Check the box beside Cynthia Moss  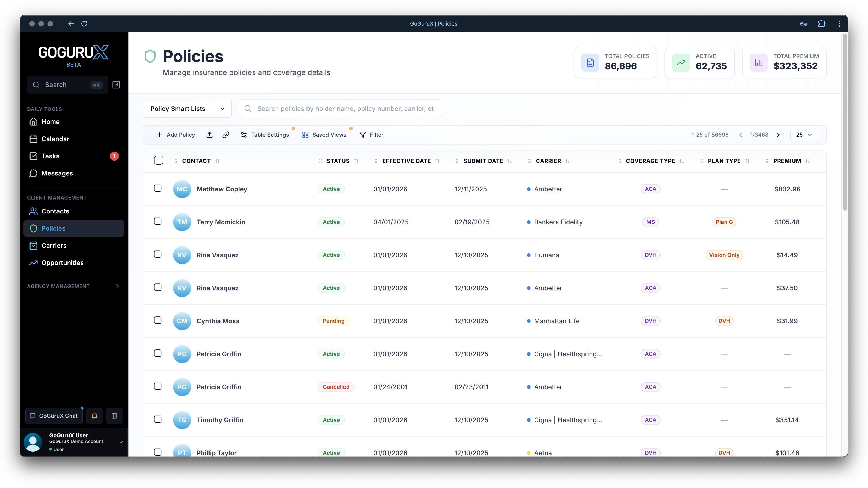[x=158, y=320]
